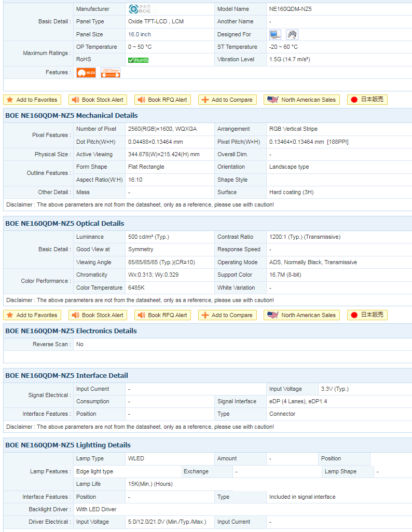Click upper North American Sales button
The image size is (412, 532).
[302, 100]
